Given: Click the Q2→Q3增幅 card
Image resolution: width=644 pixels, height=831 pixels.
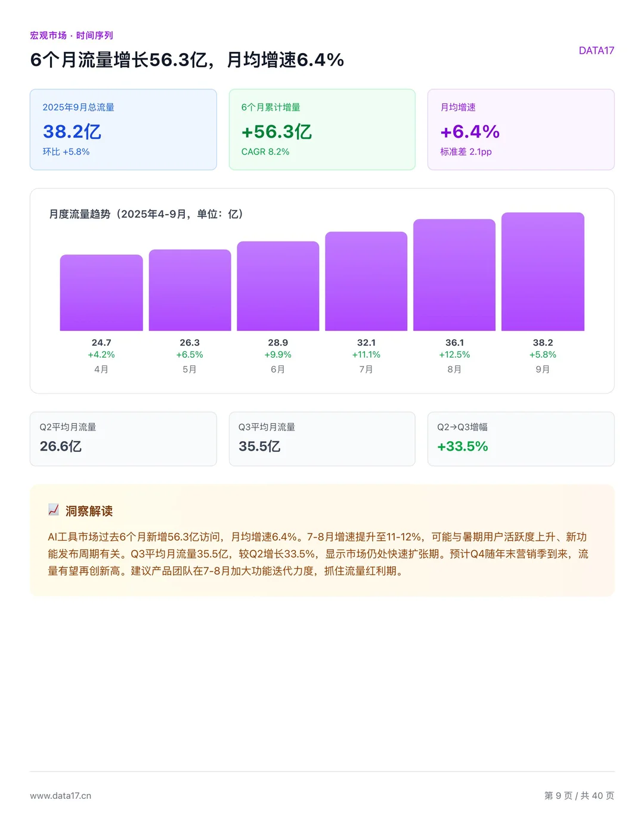Looking at the screenshot, I should [x=521, y=438].
